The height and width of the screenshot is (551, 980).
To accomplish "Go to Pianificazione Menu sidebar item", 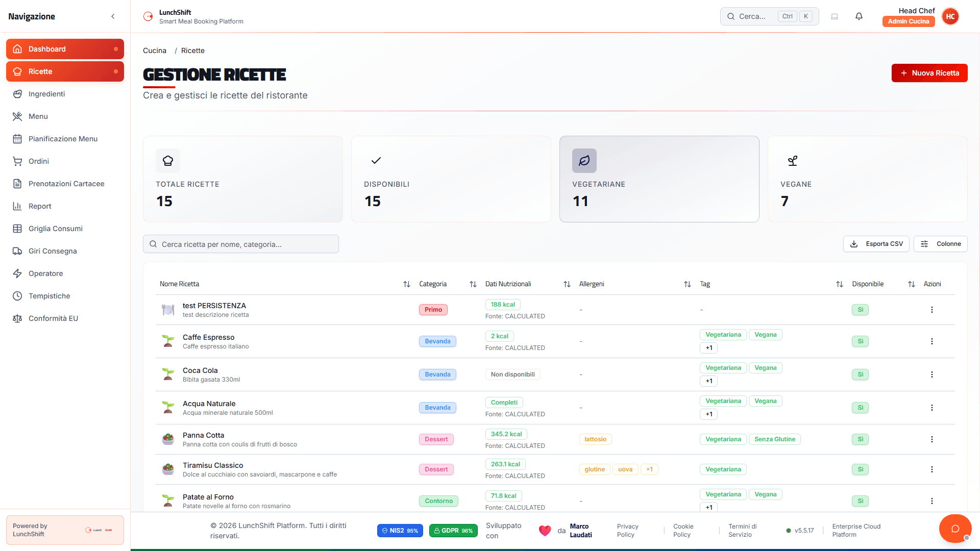I will 63,139.
